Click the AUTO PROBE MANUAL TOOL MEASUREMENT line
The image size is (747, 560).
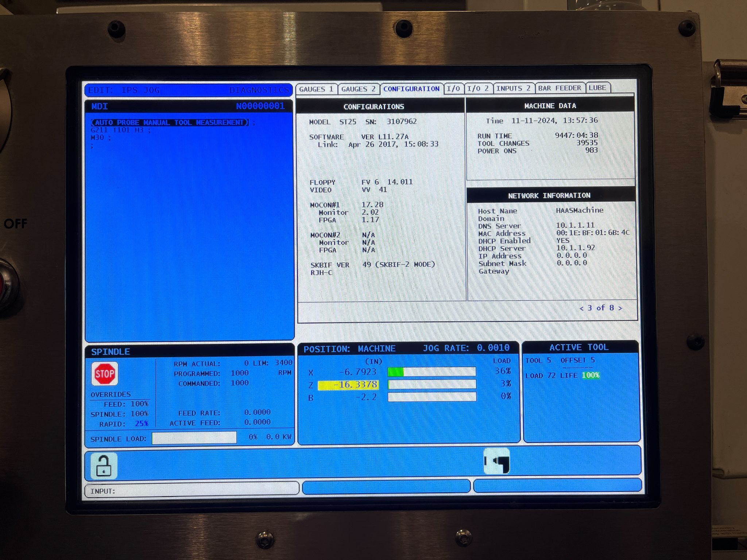(170, 122)
